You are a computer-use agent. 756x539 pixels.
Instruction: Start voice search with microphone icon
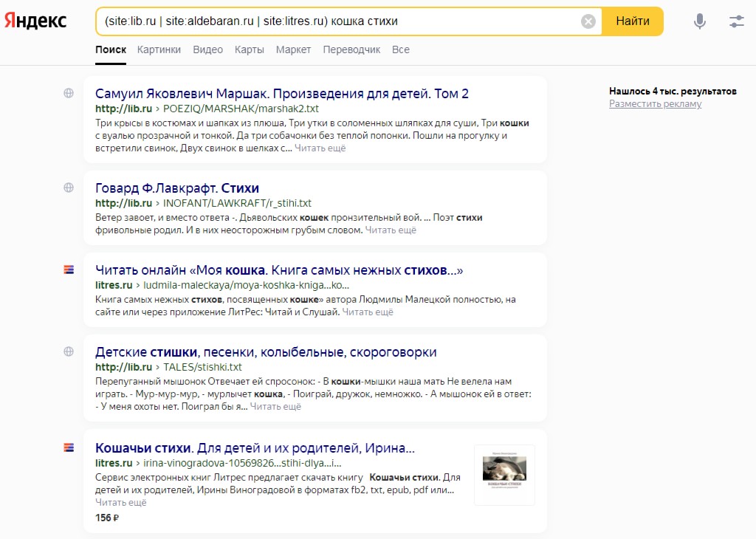coord(700,21)
